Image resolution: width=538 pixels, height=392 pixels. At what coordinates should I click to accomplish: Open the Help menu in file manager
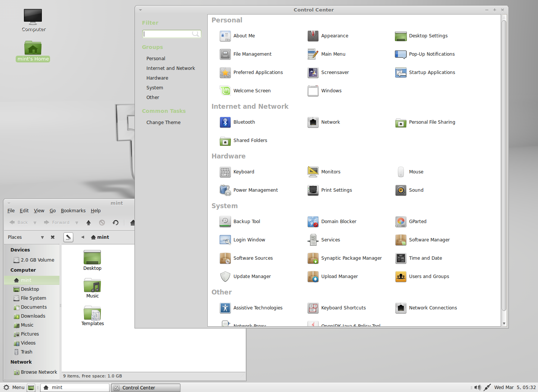tap(96, 211)
